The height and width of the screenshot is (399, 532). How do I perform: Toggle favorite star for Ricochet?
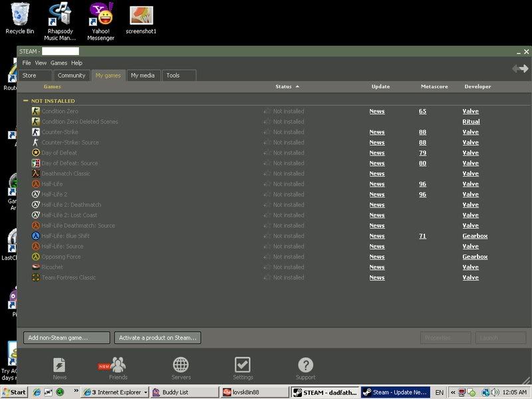267,267
